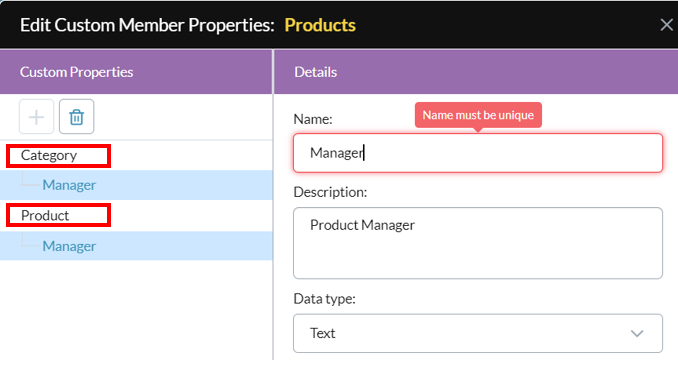678x365 pixels.
Task: Select the Category tree node
Action: (x=49, y=155)
